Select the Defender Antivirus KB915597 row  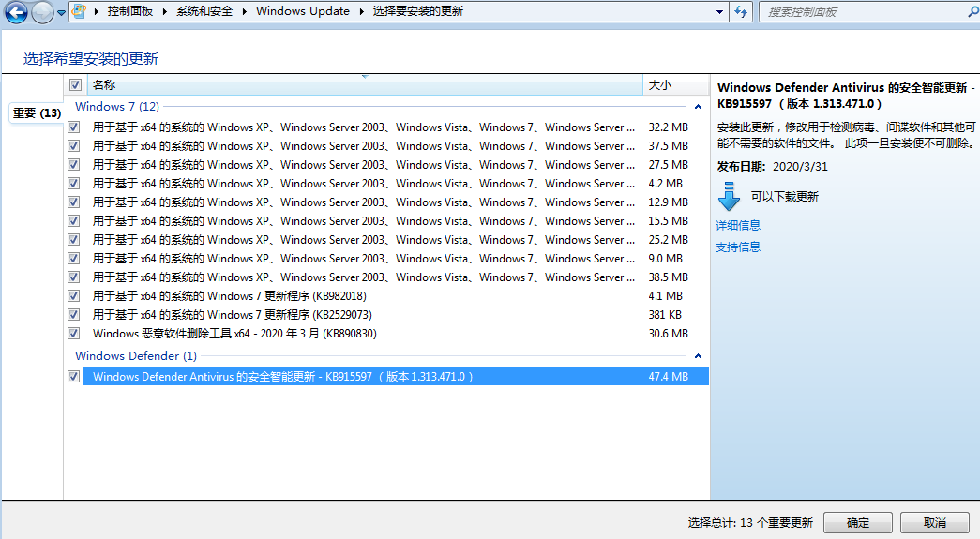(x=396, y=377)
